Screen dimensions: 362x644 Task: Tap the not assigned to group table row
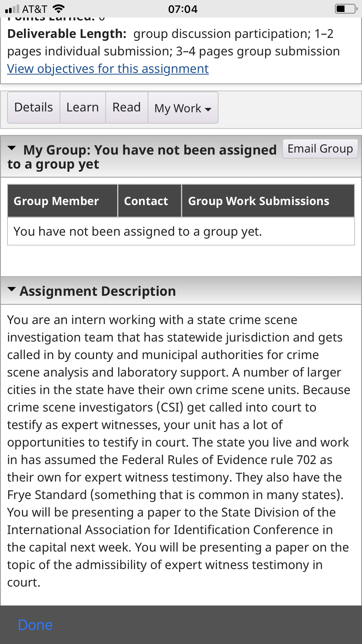click(x=181, y=232)
